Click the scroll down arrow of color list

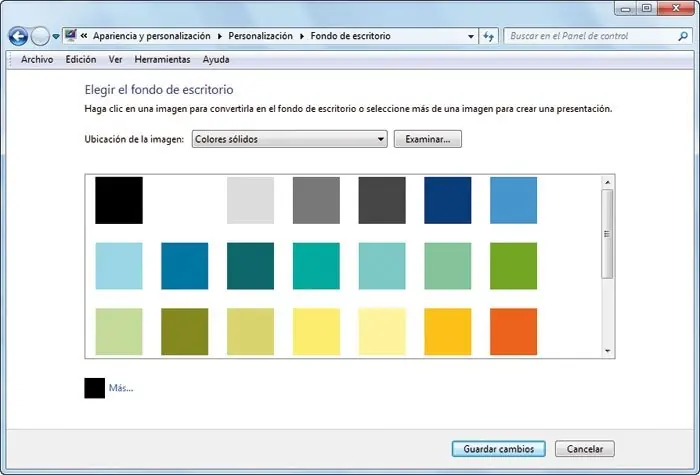click(607, 351)
